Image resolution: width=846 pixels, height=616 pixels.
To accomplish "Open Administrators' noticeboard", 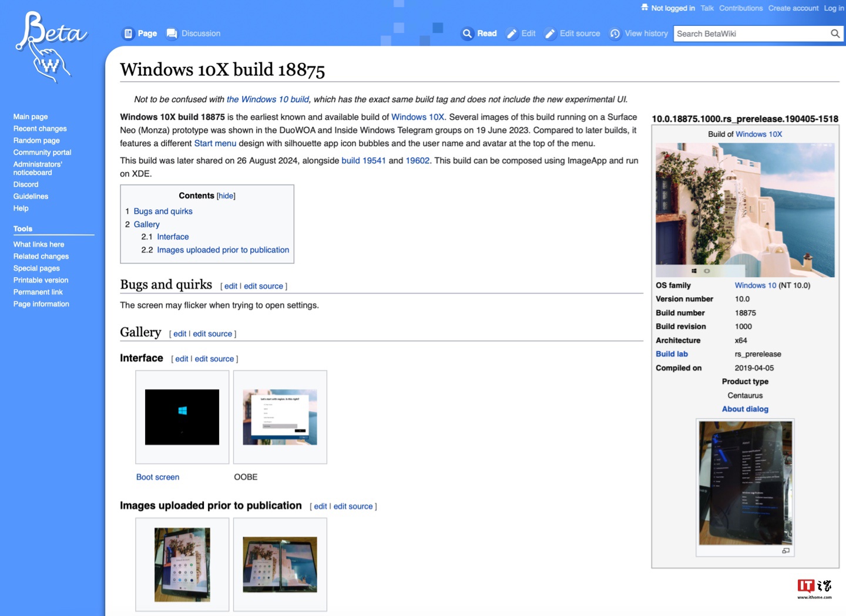I will 38,168.
